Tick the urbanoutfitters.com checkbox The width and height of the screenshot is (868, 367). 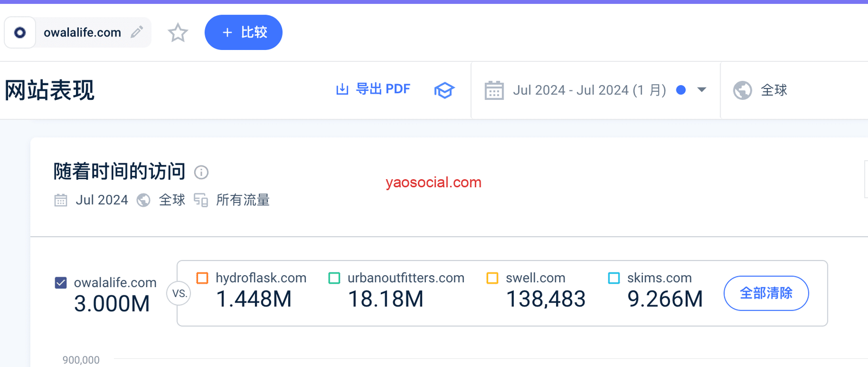click(x=334, y=278)
